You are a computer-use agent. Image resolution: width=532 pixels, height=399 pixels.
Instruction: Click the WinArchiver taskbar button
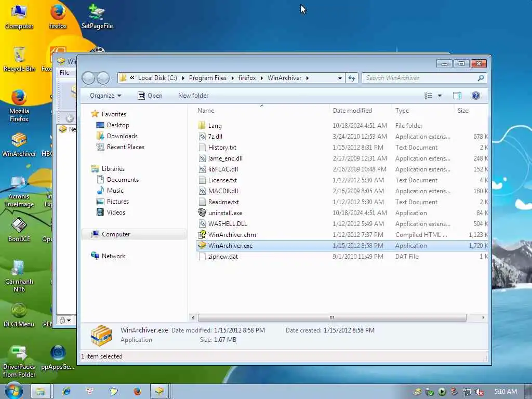click(x=159, y=391)
